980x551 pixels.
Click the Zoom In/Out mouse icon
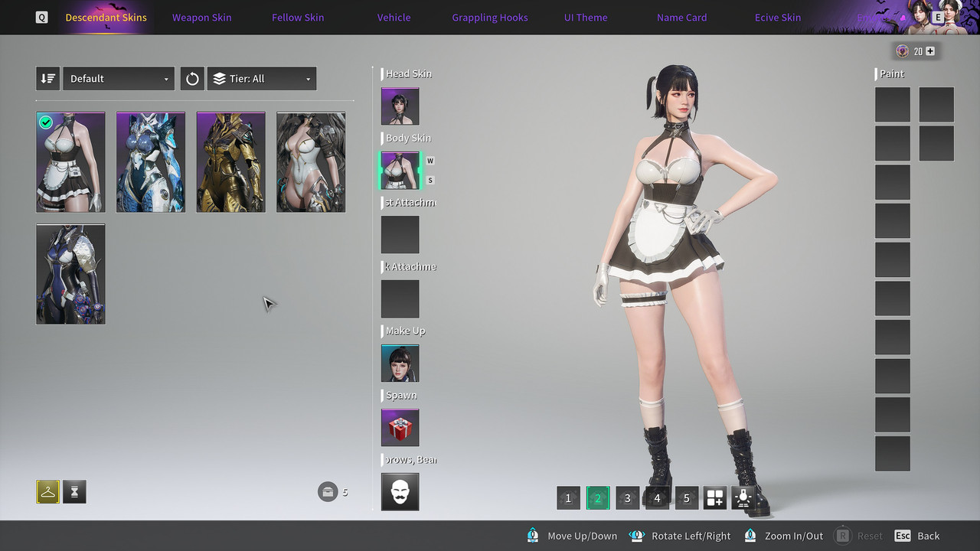click(750, 536)
